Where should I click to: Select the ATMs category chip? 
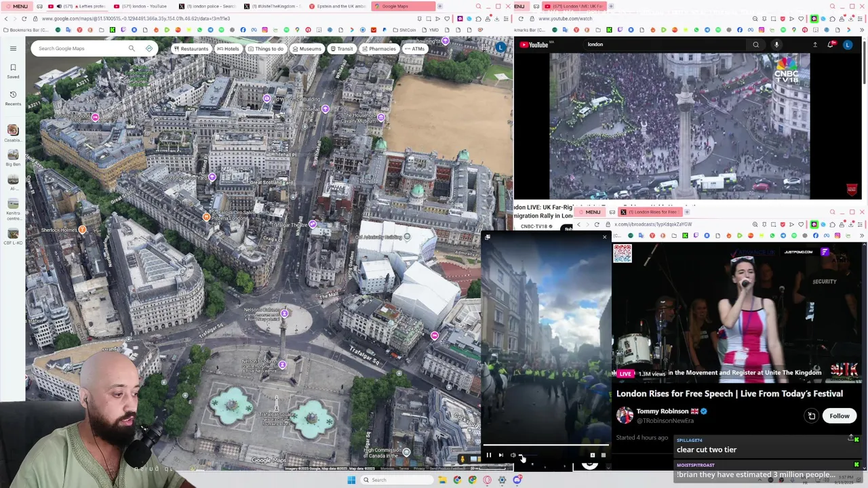(x=414, y=49)
